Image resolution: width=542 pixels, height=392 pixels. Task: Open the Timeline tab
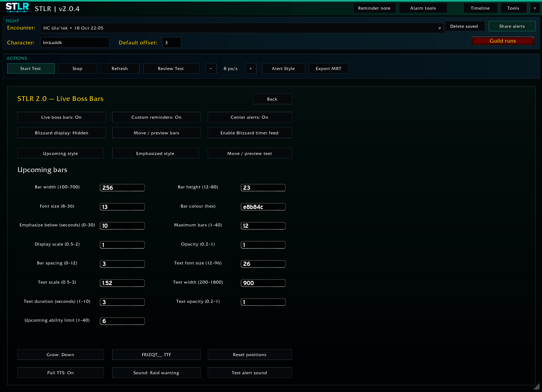[x=480, y=8]
